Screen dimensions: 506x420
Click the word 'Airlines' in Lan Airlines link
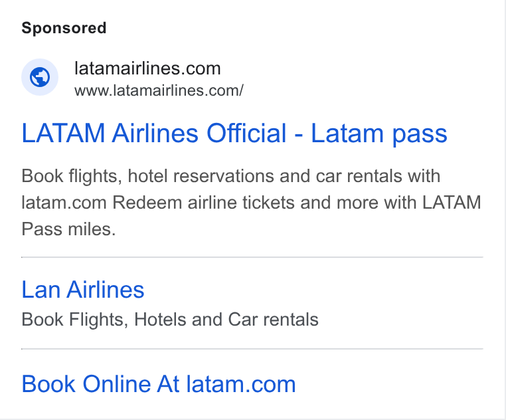[106, 290]
